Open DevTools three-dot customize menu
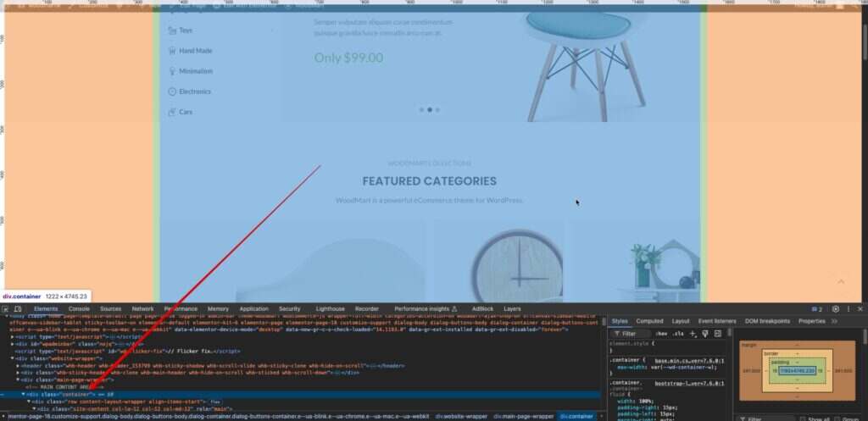Screen dimensions: 868x421 848,308
